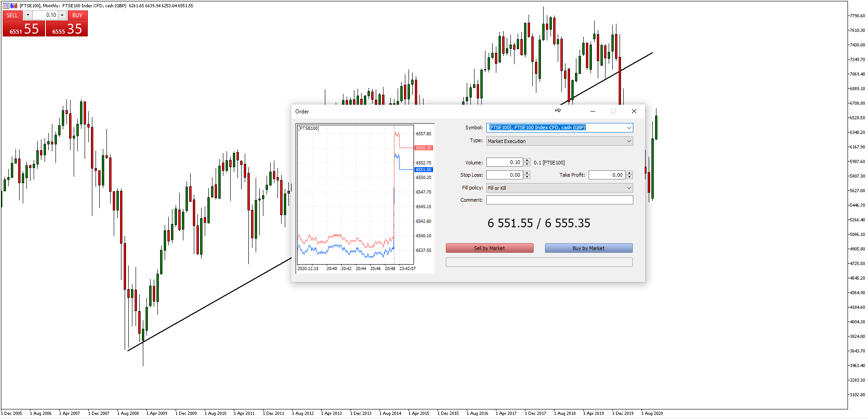Screen dimensions: 868x419
Task: Open the Symbol dropdown in the Order dialog
Action: [x=629, y=128]
